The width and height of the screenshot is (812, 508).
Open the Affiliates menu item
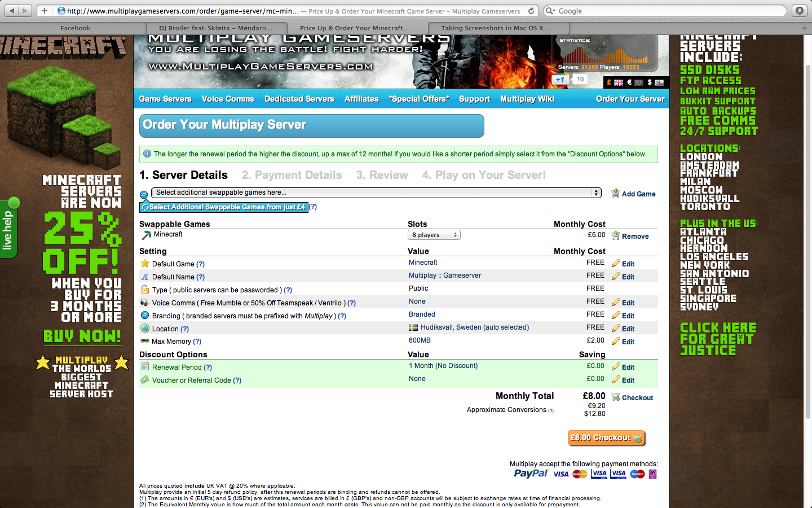(361, 99)
